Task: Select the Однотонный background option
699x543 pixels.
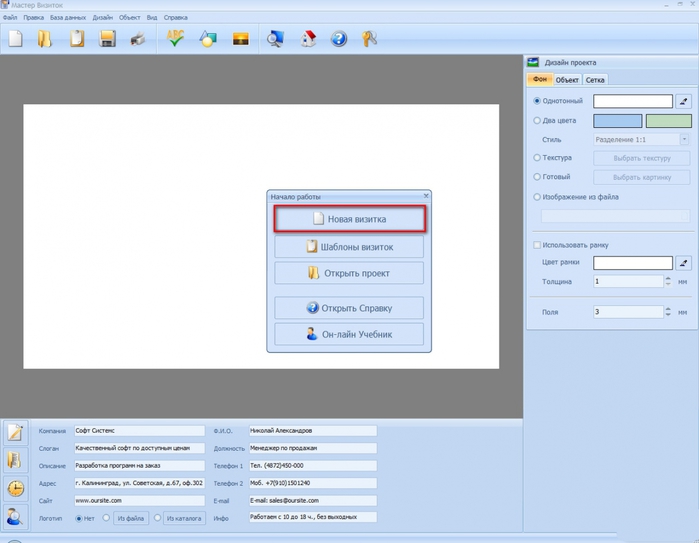Action: pos(537,101)
